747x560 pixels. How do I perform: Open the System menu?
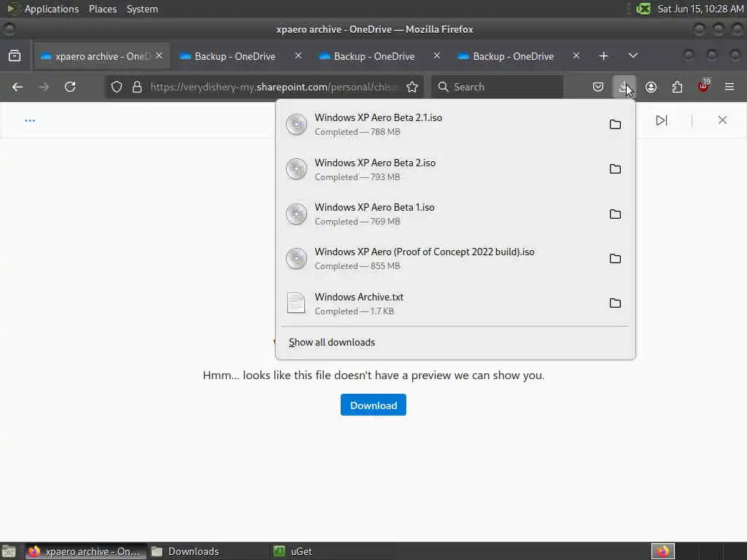coord(142,9)
